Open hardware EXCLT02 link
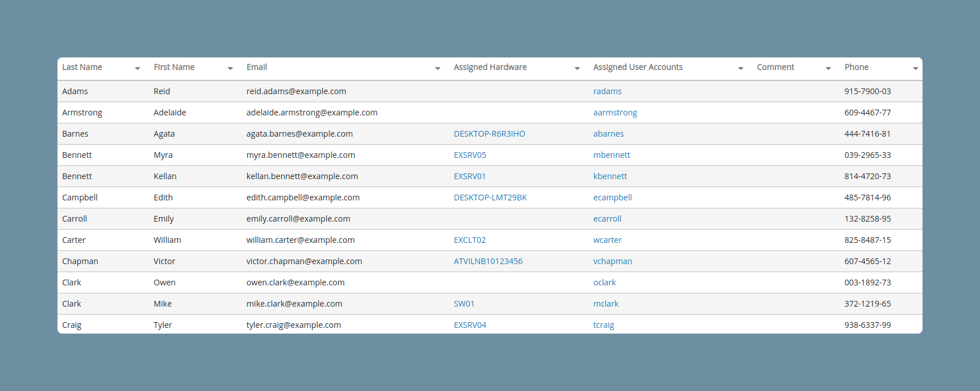Image resolution: width=980 pixels, height=391 pixels. click(x=470, y=240)
